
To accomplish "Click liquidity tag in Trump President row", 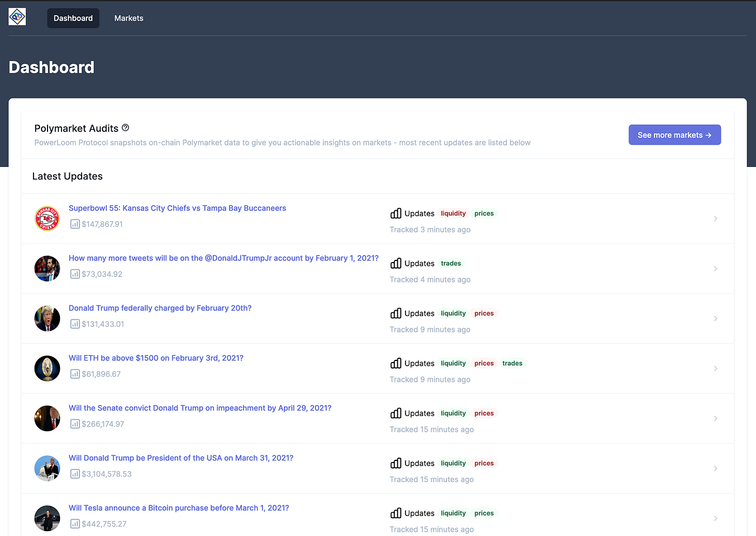I will tap(453, 464).
